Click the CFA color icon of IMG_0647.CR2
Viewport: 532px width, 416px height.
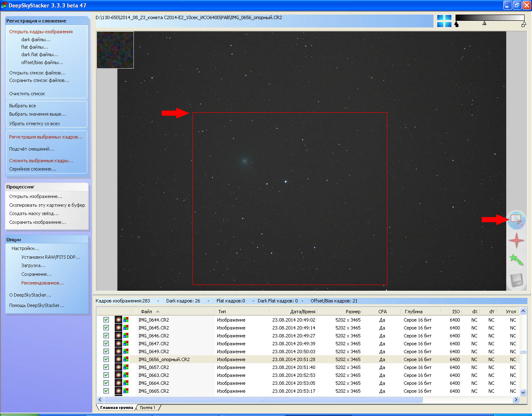tap(126, 344)
